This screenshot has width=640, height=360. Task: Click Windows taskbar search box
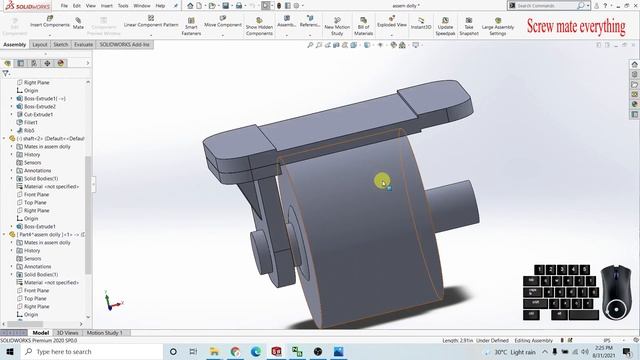[x=93, y=351]
